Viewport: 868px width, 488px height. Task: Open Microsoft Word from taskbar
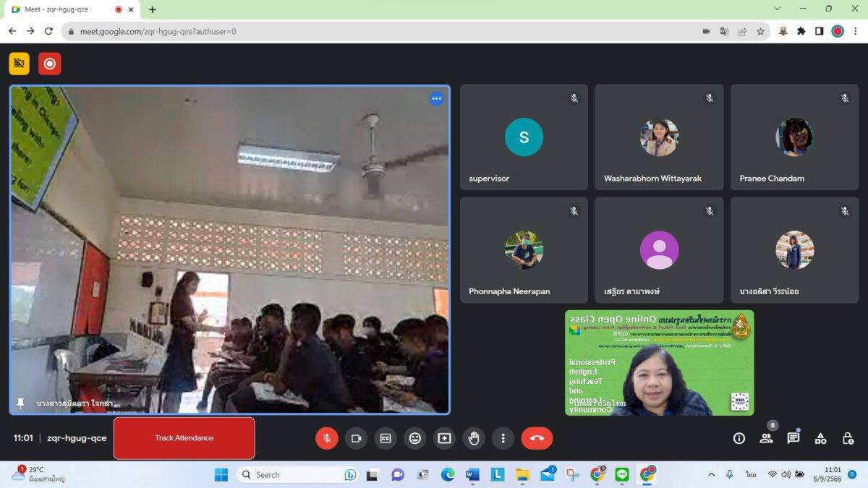click(x=472, y=474)
